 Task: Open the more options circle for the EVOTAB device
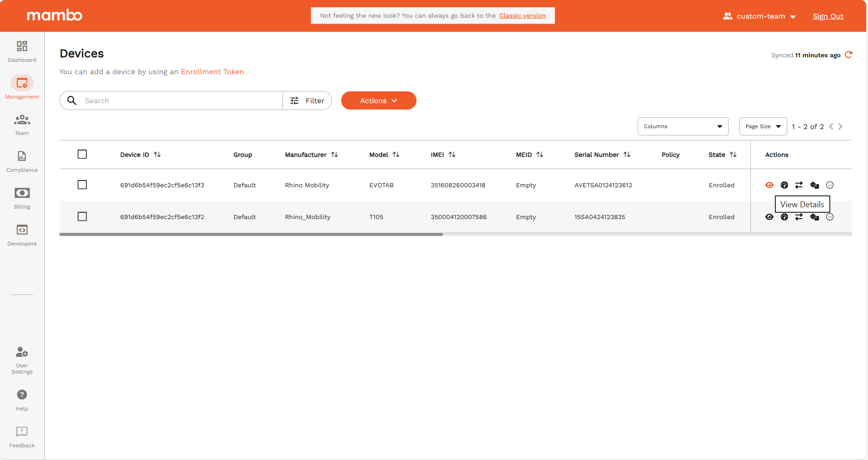830,185
